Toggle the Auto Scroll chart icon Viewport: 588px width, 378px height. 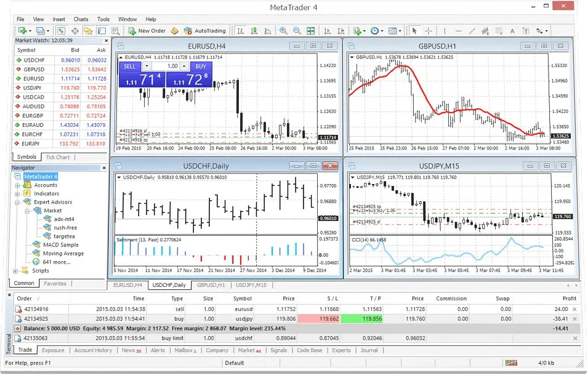pos(327,31)
